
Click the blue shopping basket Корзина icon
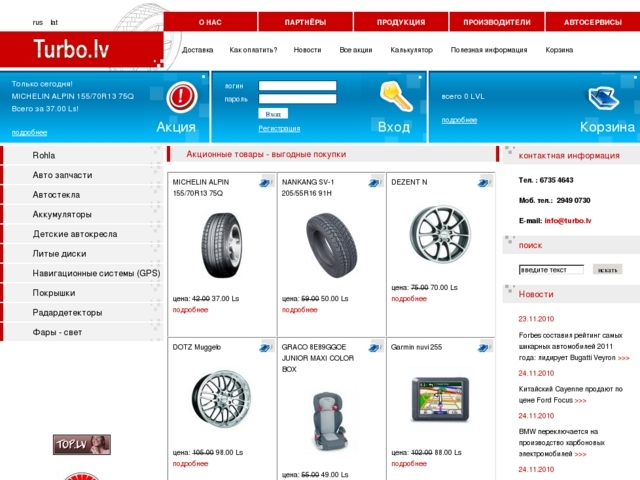click(604, 98)
